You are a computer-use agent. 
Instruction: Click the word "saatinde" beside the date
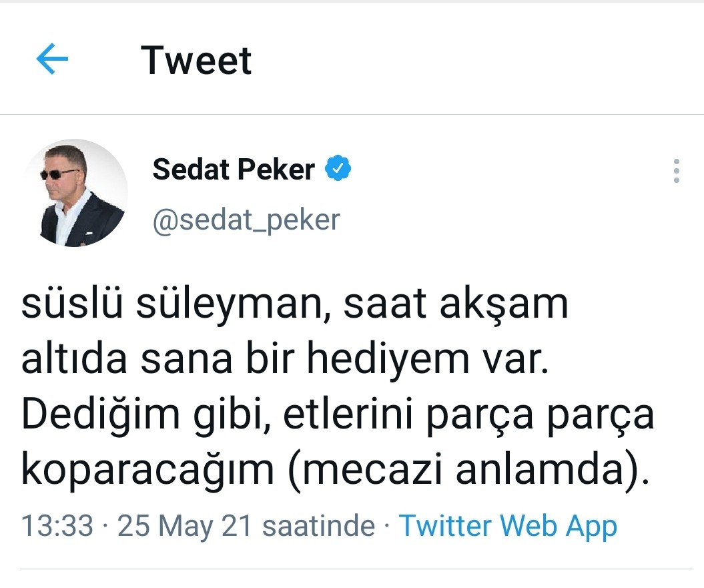pos(319,525)
